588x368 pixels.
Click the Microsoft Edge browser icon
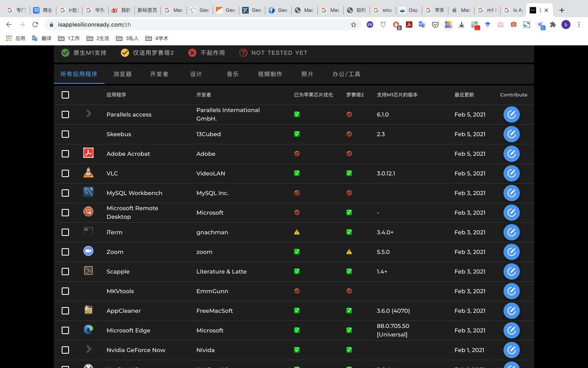[88, 330]
